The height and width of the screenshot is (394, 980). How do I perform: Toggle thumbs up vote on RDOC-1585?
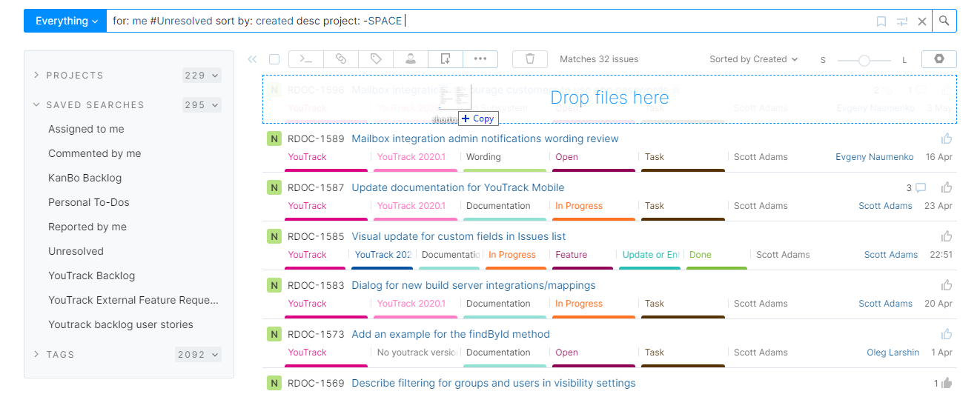pos(947,236)
